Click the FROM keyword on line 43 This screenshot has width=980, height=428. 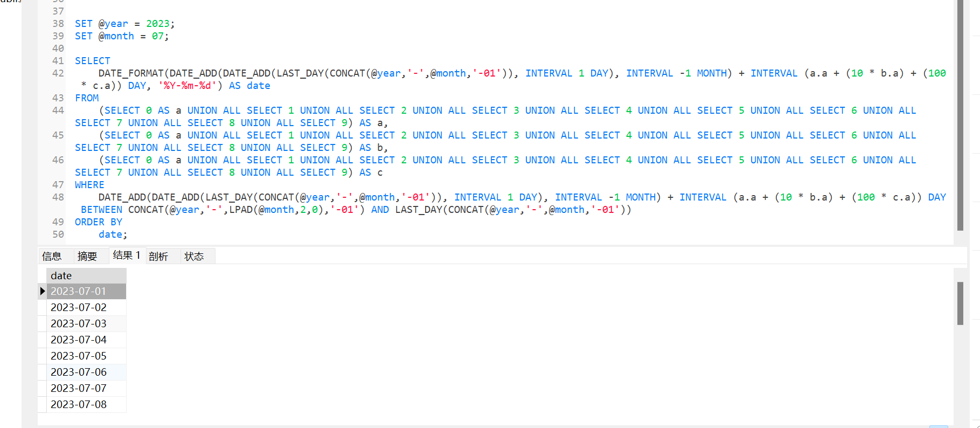point(87,98)
